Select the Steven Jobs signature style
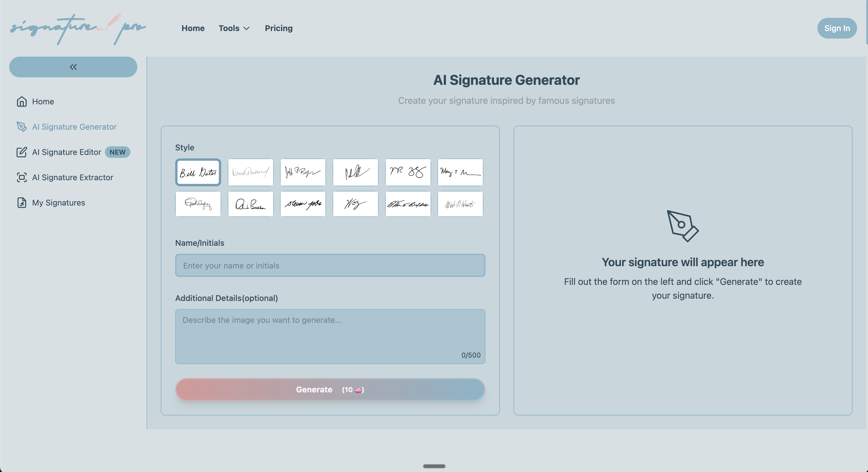Image resolution: width=868 pixels, height=472 pixels. point(302,204)
